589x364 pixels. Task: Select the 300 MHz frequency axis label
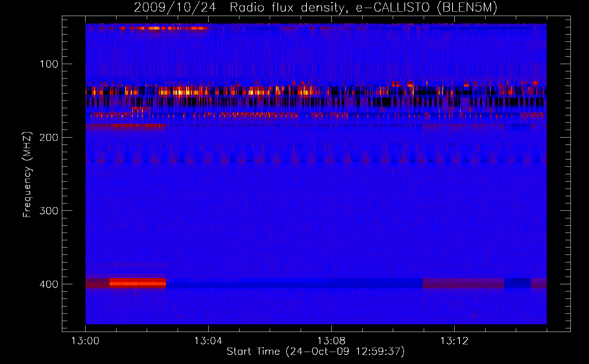tap(49, 211)
